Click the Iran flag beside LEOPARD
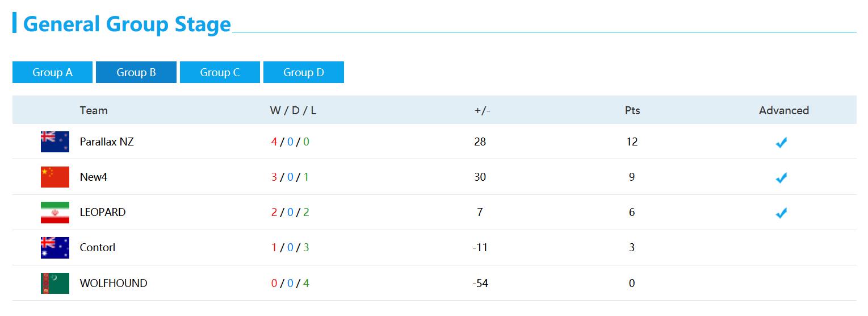The height and width of the screenshot is (316, 868). (x=55, y=212)
